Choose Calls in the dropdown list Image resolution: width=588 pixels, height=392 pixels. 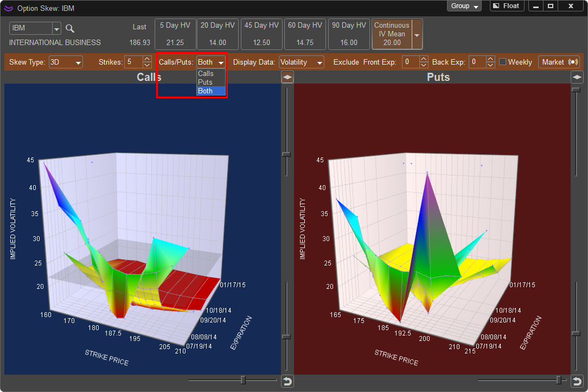pos(211,74)
